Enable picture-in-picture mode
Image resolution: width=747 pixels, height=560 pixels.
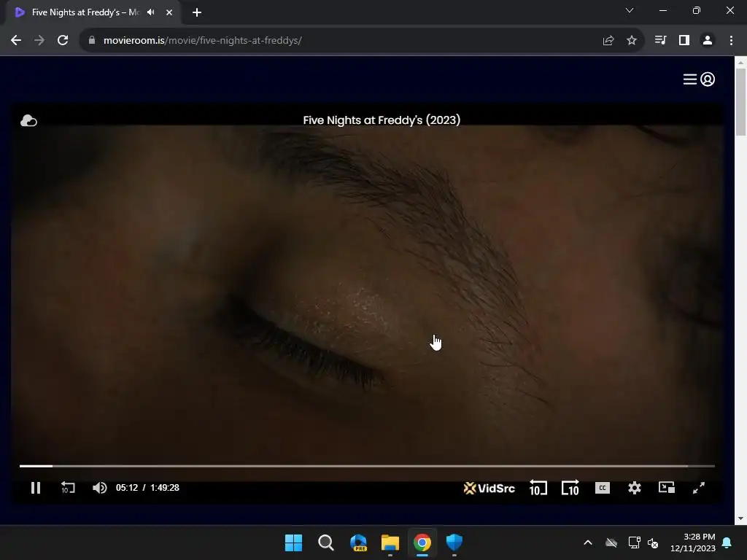click(x=667, y=488)
